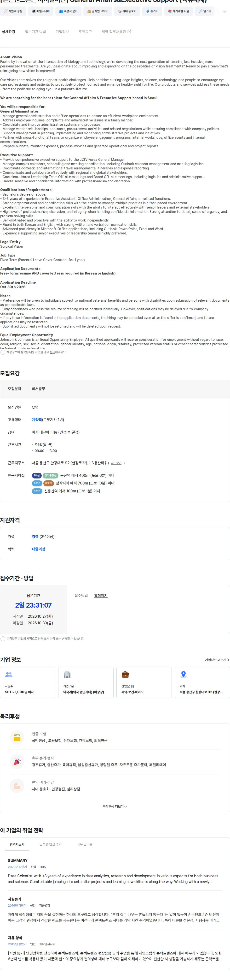This screenshot has width=230, height=980.
Task: Switch to the 기업정보 tab
Action: pos(62,32)
